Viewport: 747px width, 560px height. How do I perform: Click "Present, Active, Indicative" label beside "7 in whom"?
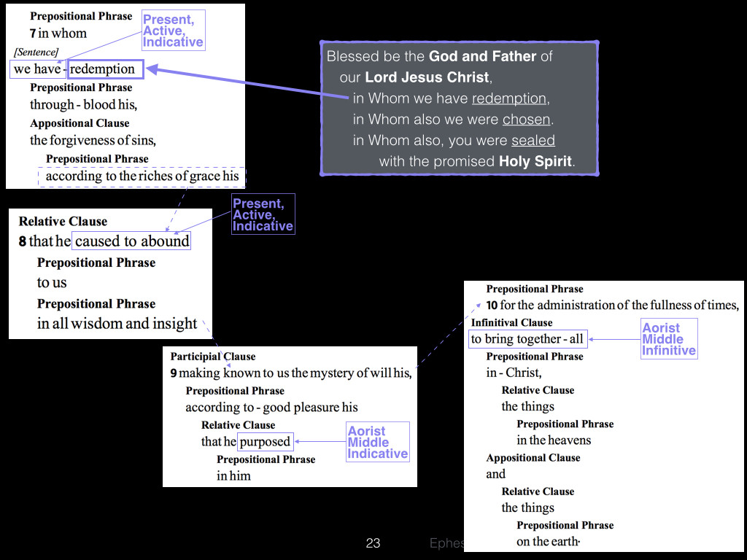[174, 31]
